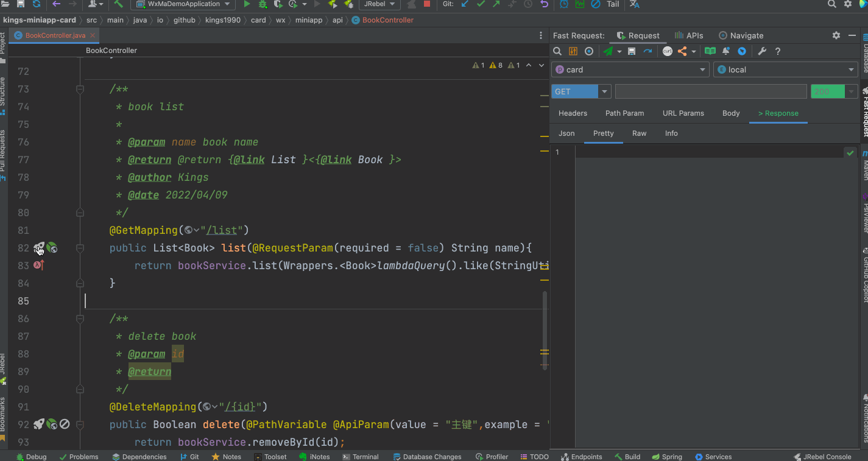868x461 pixels.
Task: Open the Terminal tool window button
Action: tap(360, 457)
